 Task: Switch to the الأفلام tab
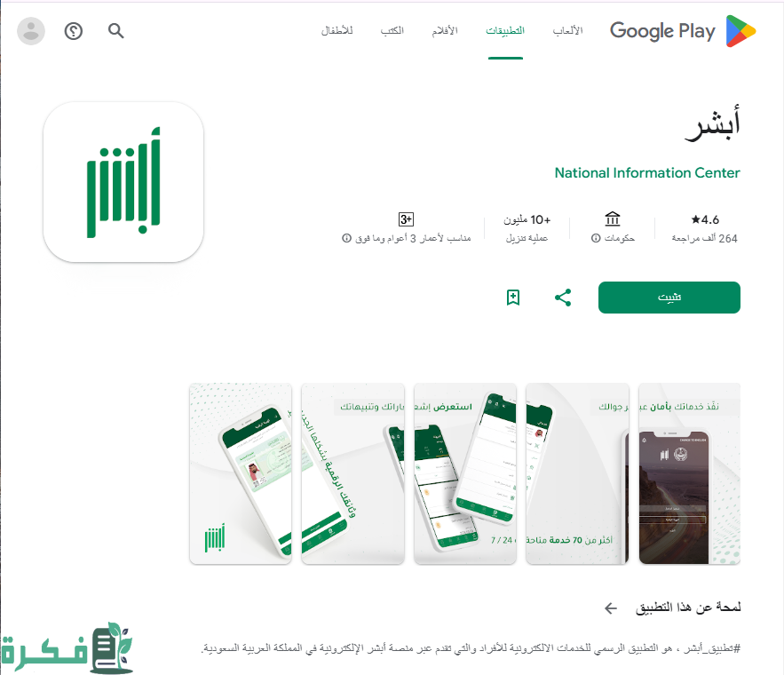pos(445,31)
